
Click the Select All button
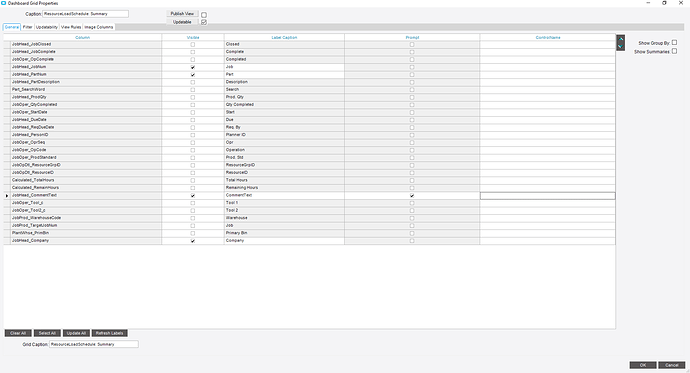click(47, 333)
